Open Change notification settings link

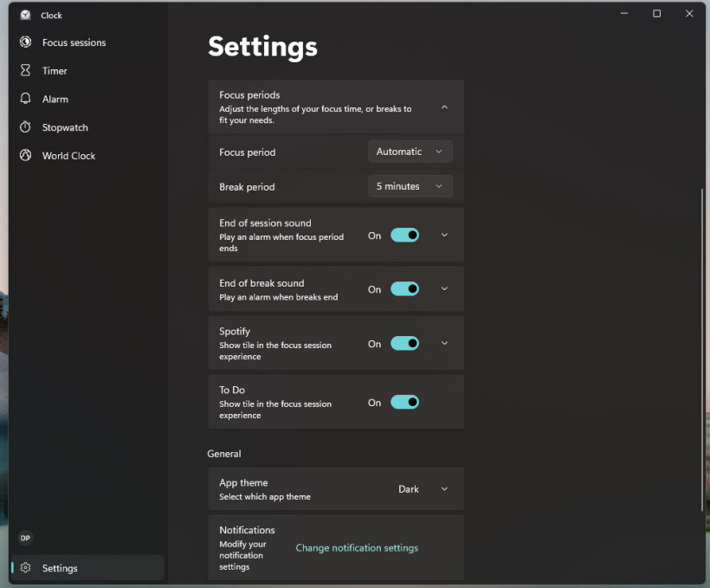(356, 547)
